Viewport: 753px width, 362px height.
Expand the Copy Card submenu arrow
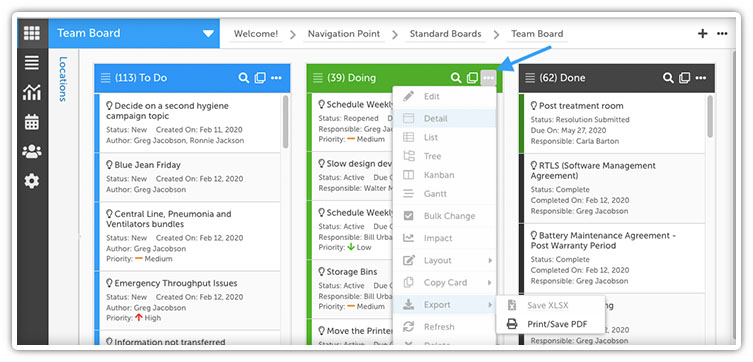[490, 283]
